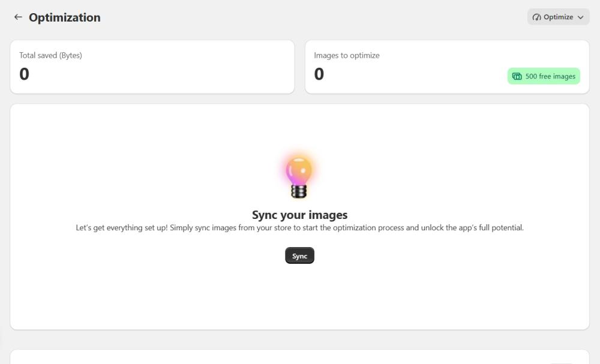This screenshot has width=600, height=364.
Task: Click the 'Total saved (Bytes)' label
Action: [x=50, y=55]
